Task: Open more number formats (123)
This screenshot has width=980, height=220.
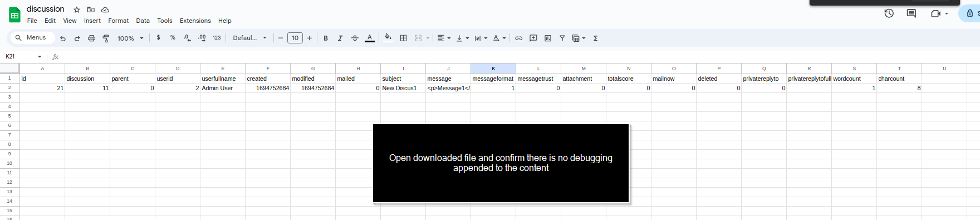Action: (217, 38)
